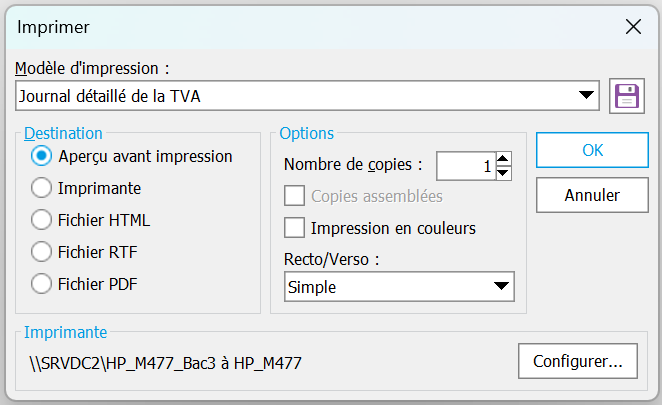This screenshot has width=662, height=405.
Task: Close the Imprimer dialog with the X
Action: click(x=633, y=27)
